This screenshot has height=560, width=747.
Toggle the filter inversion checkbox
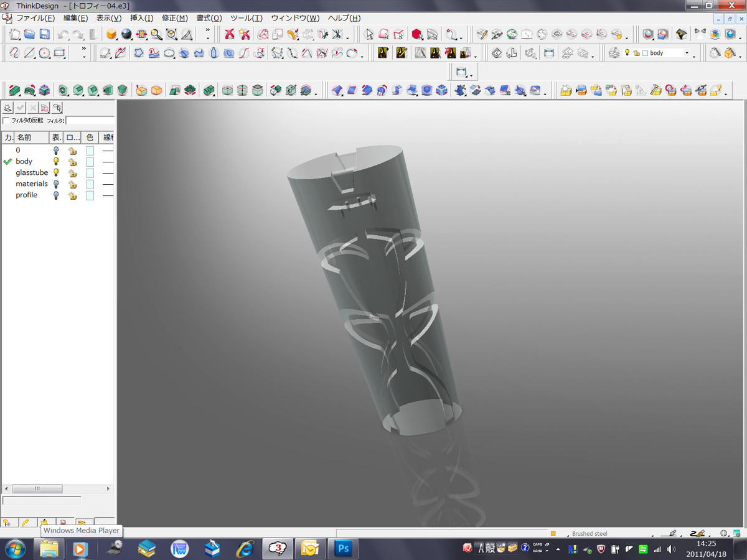click(x=6, y=120)
